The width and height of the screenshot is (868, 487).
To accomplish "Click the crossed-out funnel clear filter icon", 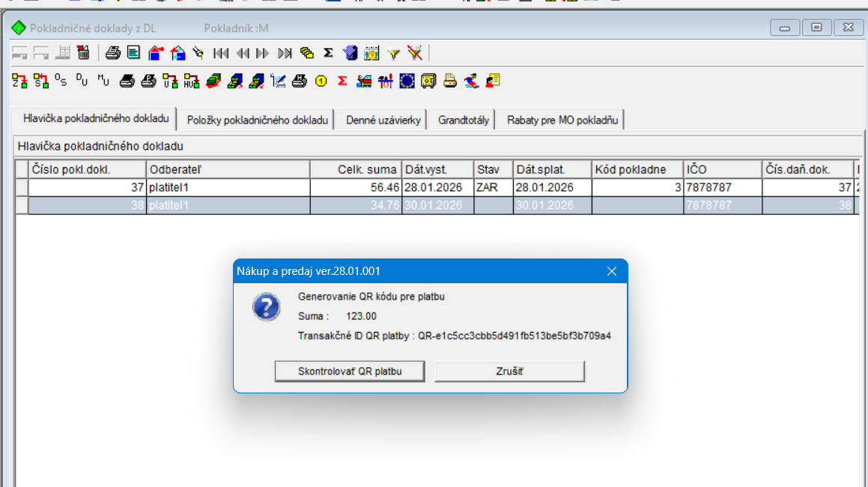I will 415,53.
